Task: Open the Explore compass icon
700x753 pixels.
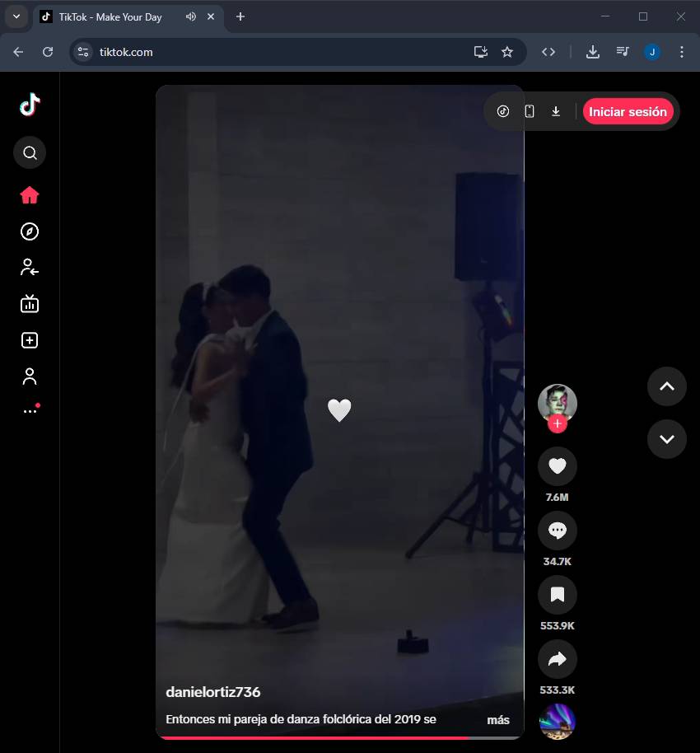Action: coord(30,232)
